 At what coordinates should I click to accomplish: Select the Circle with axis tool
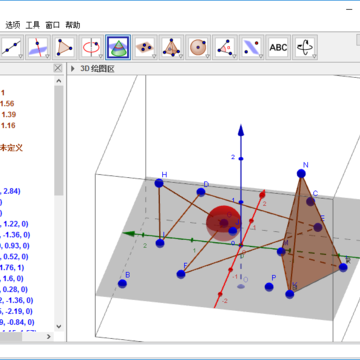[x=91, y=47]
